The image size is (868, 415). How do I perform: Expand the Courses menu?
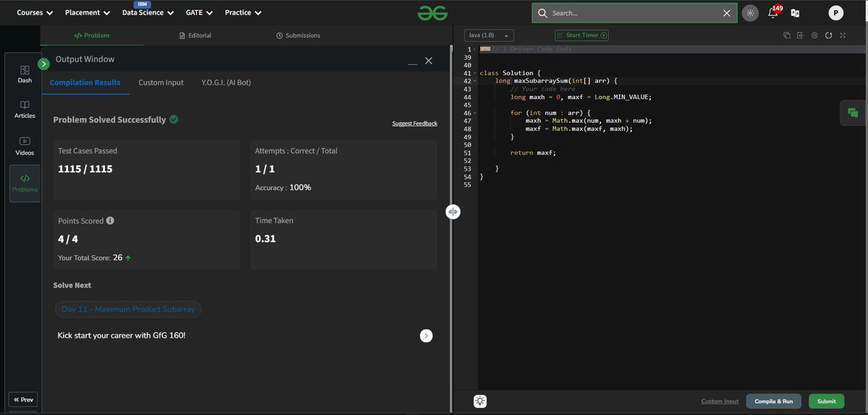35,12
